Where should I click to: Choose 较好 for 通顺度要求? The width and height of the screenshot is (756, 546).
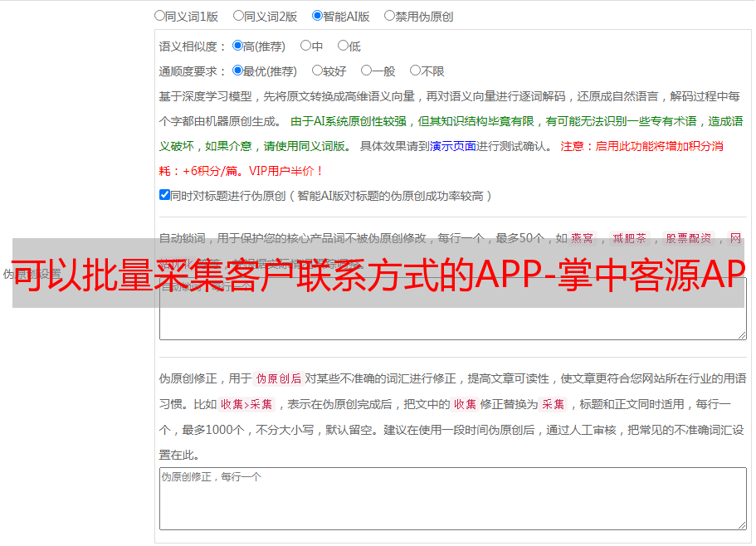point(317,71)
